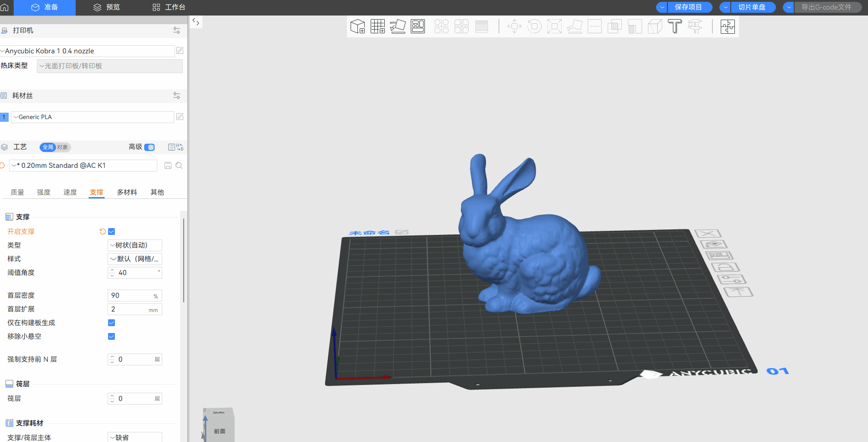This screenshot has width=868, height=442.
Task: Click the save process preset icon
Action: click(x=168, y=166)
